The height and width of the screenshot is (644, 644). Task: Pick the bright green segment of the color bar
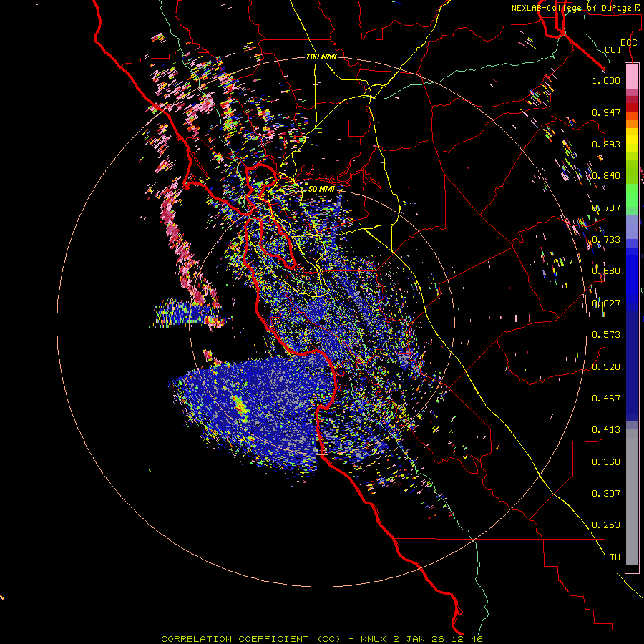pos(632,195)
